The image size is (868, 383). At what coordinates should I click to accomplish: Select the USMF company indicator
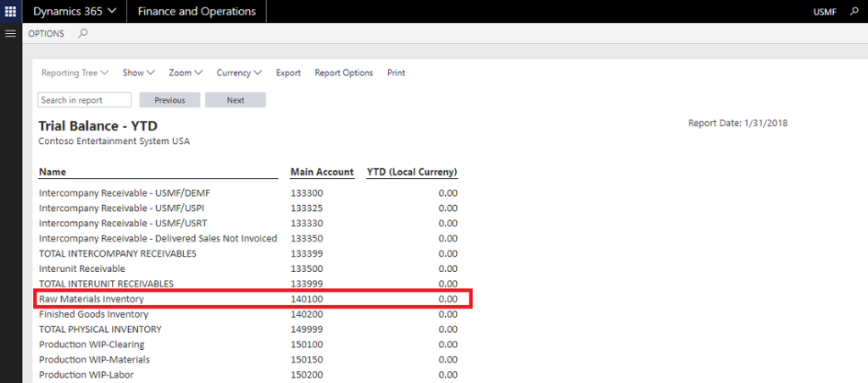point(824,12)
